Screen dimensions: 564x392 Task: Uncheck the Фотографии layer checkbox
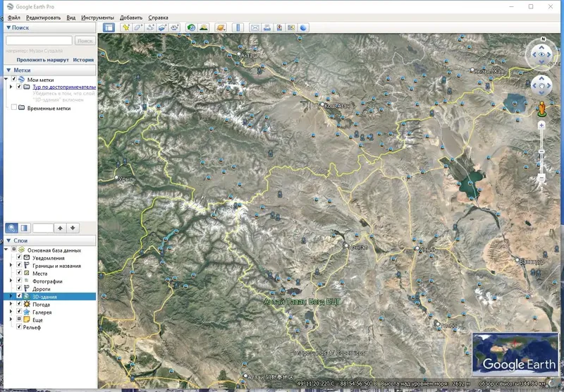(x=20, y=281)
